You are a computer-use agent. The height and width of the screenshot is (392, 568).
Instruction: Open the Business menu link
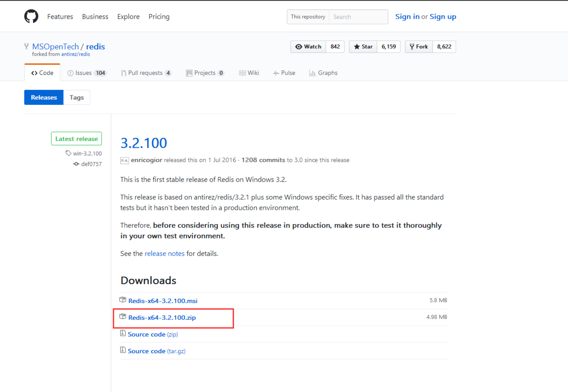(x=95, y=16)
